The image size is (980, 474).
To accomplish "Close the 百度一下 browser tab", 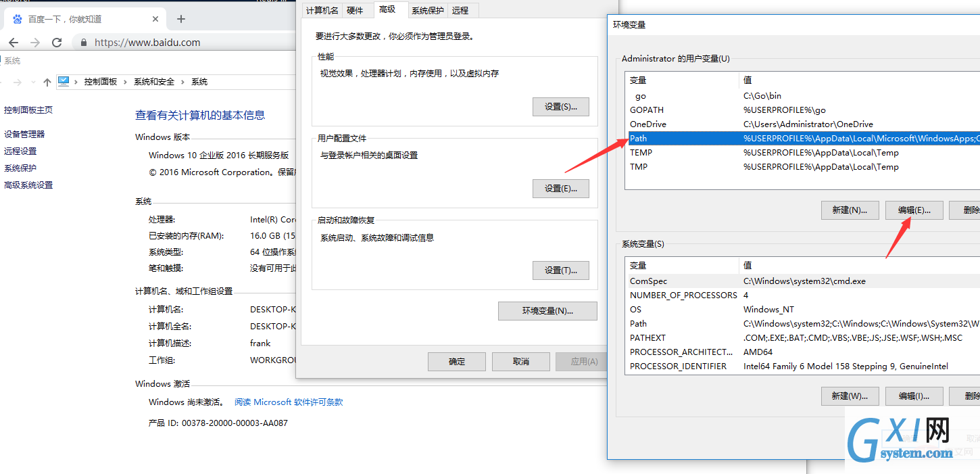I will coord(155,19).
